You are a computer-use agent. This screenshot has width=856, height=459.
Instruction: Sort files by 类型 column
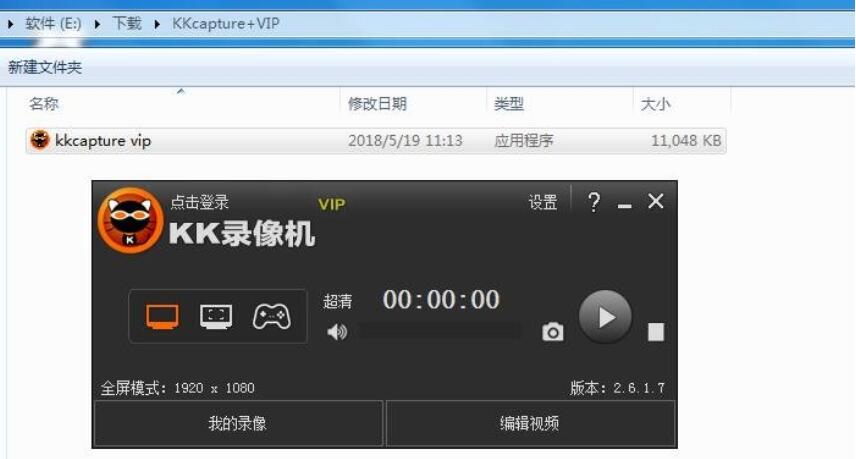tap(509, 104)
